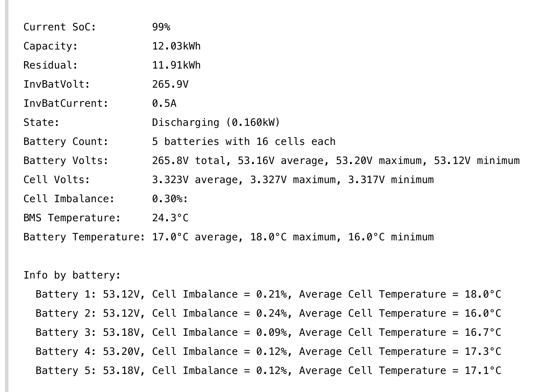Click the Current SoC value 99%
This screenshot has height=392, width=560.
click(161, 27)
